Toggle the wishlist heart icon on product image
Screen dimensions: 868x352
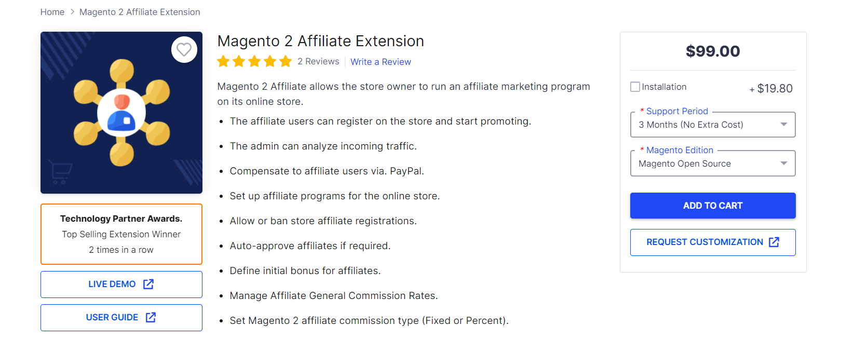[184, 50]
